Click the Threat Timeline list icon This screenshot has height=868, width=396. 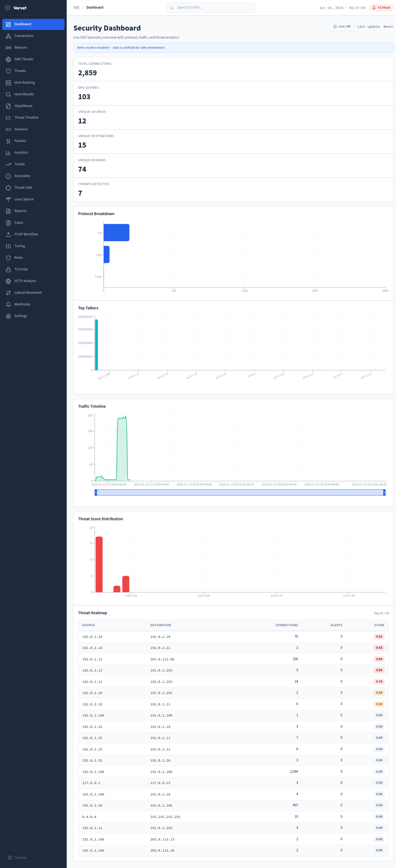tap(8, 118)
